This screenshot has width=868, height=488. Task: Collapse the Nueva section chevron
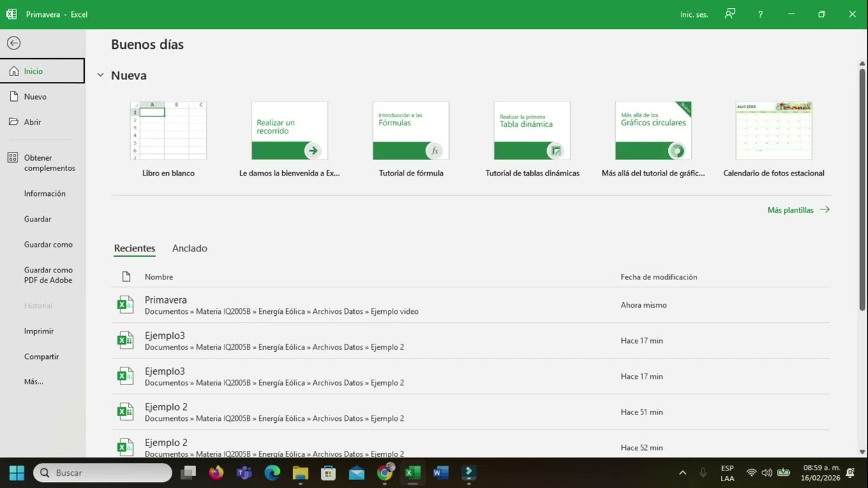click(100, 75)
